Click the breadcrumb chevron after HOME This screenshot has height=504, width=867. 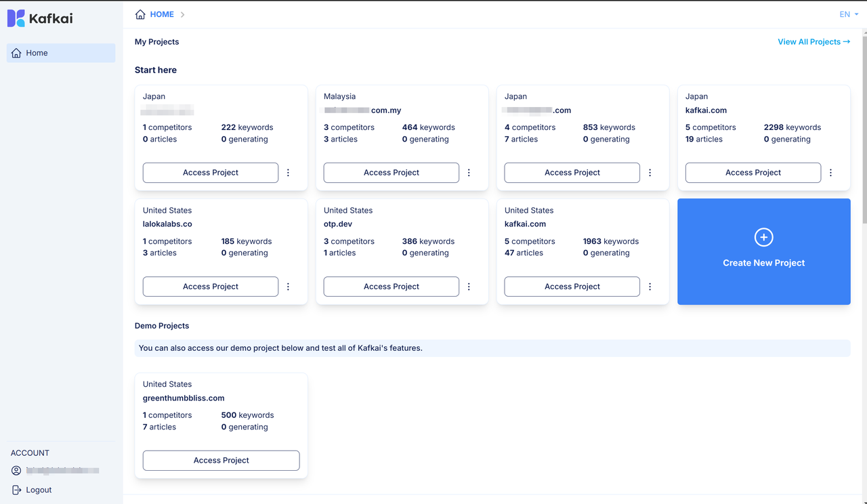click(x=183, y=14)
